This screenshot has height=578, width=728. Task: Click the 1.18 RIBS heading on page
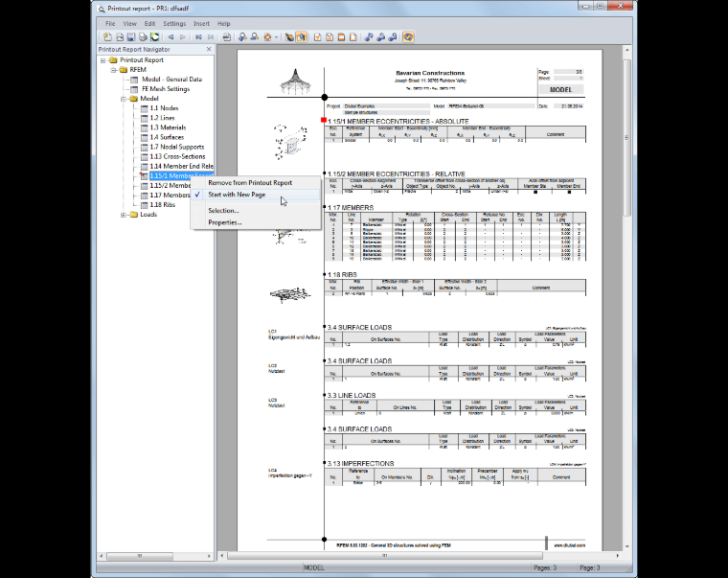[x=342, y=275]
